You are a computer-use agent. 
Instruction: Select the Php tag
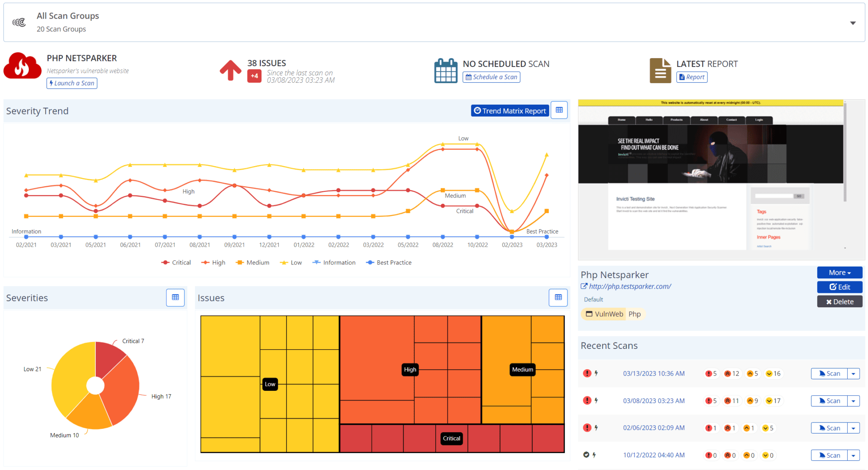pos(635,314)
